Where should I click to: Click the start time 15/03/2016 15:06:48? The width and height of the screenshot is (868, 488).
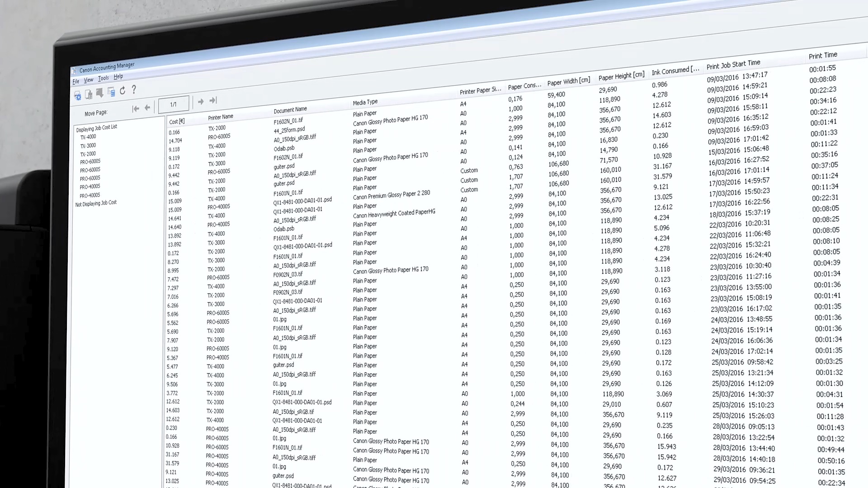tap(739, 150)
